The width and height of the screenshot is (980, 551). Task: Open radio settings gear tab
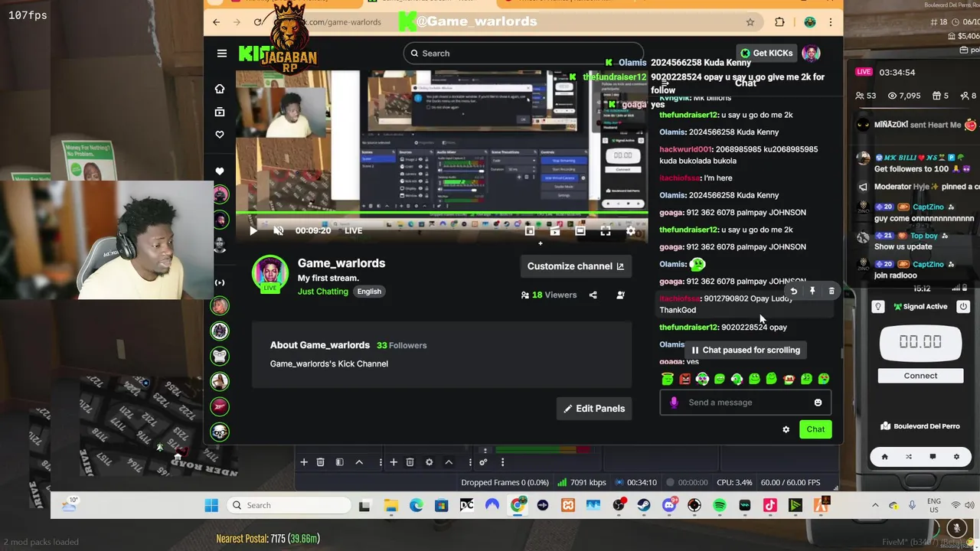tap(956, 457)
